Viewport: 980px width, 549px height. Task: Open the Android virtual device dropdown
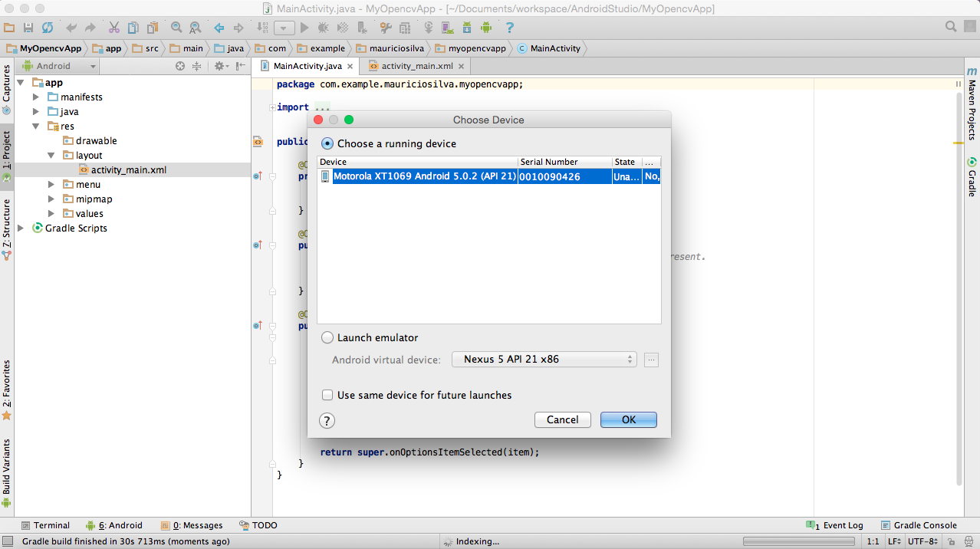[544, 359]
